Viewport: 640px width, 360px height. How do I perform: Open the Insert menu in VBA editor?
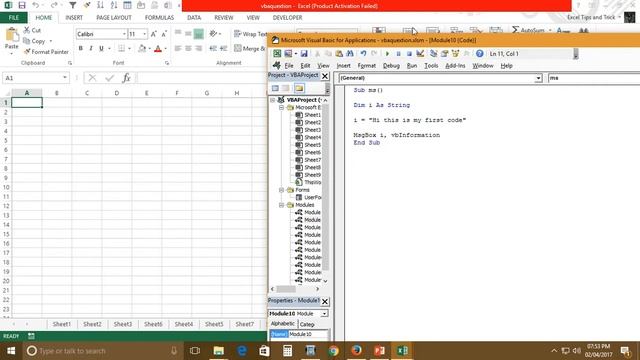(343, 66)
